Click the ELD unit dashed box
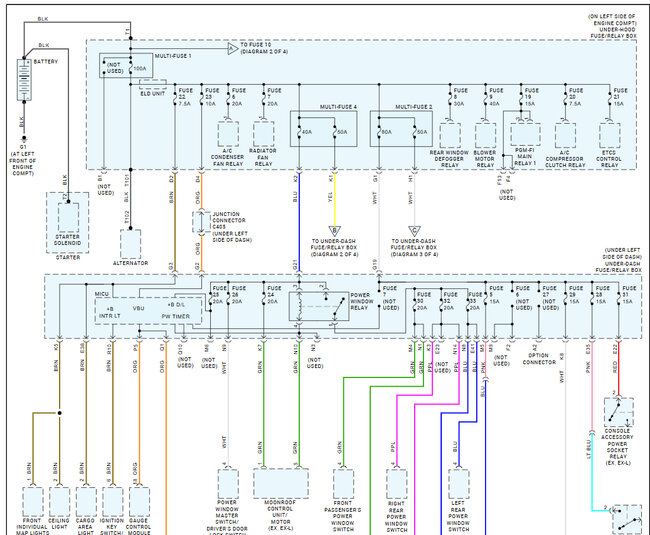Screen dimensions: 650x535 153,85
